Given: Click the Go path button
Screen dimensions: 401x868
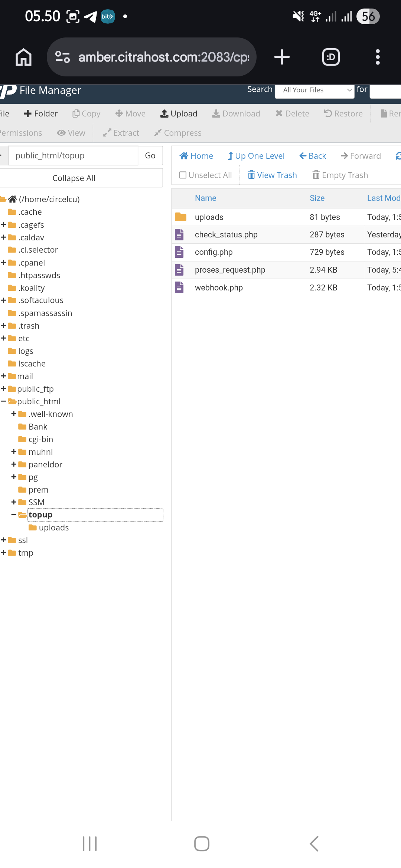Looking at the screenshot, I should [150, 155].
